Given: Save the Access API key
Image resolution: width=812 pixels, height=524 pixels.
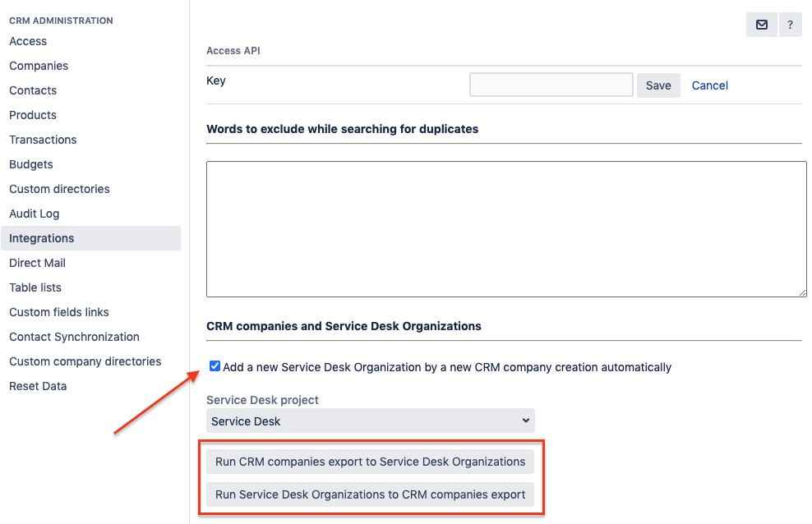Looking at the screenshot, I should [658, 85].
